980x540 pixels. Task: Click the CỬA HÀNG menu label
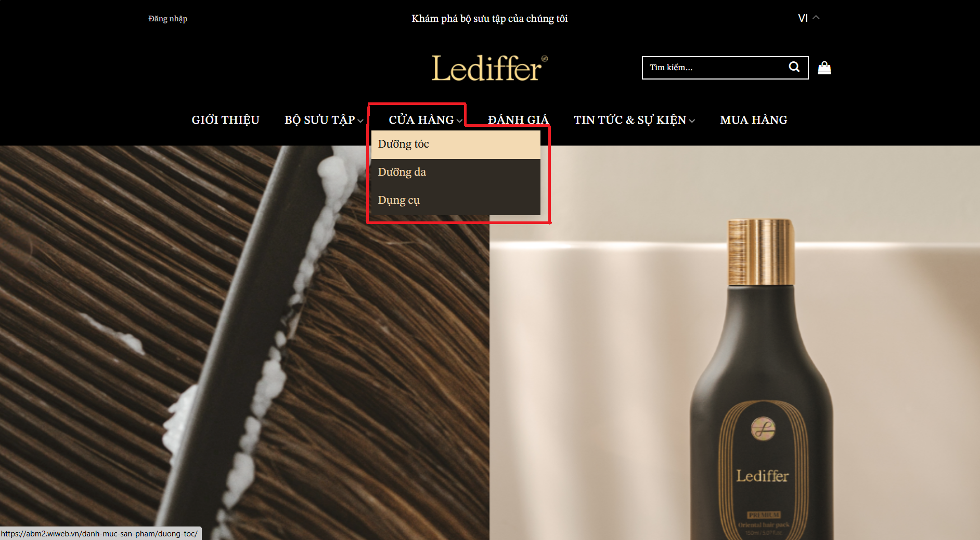[x=421, y=120]
